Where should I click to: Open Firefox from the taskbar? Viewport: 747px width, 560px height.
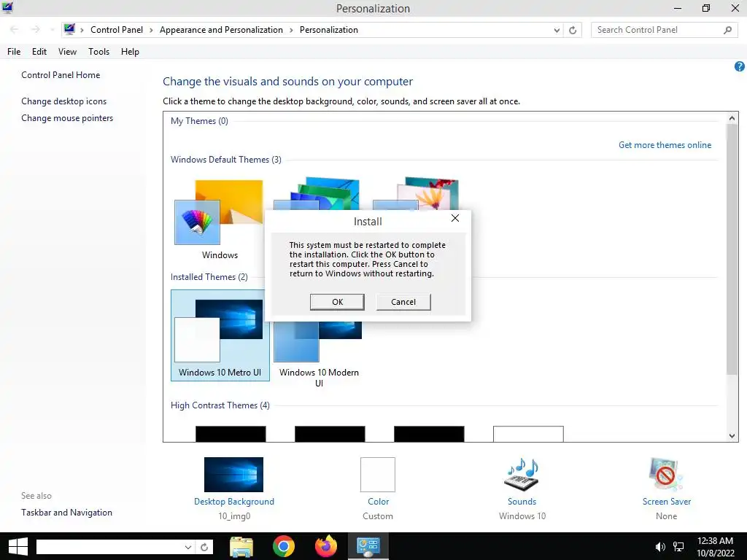point(326,546)
